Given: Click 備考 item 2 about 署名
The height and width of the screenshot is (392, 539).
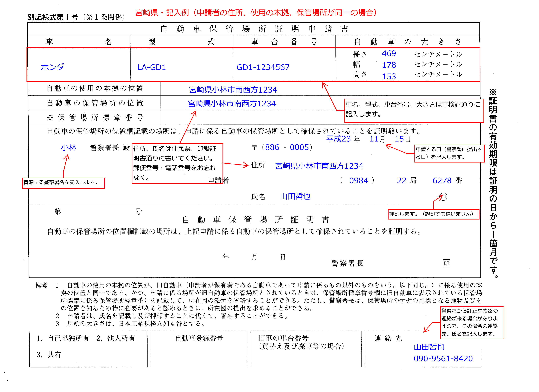Looking at the screenshot, I should (172, 316).
